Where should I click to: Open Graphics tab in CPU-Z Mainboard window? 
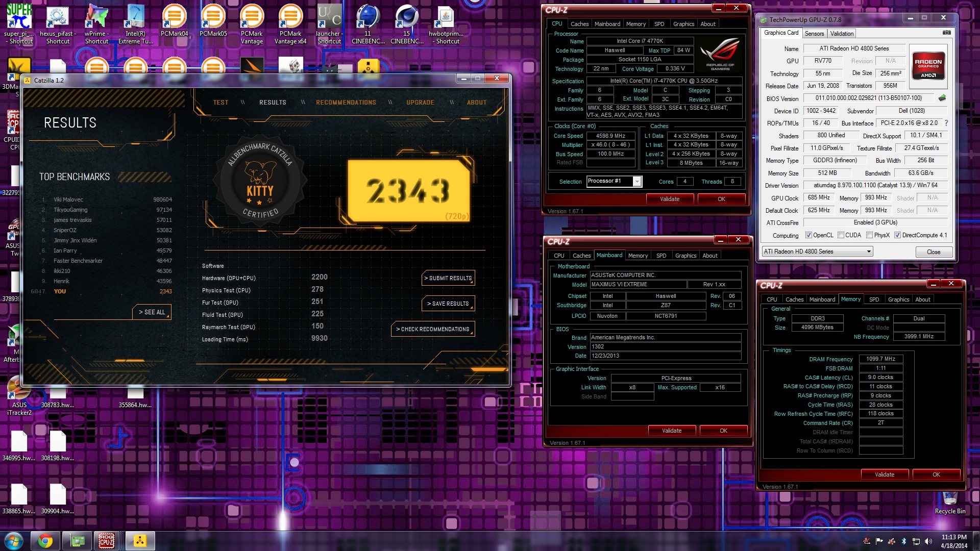tap(685, 256)
